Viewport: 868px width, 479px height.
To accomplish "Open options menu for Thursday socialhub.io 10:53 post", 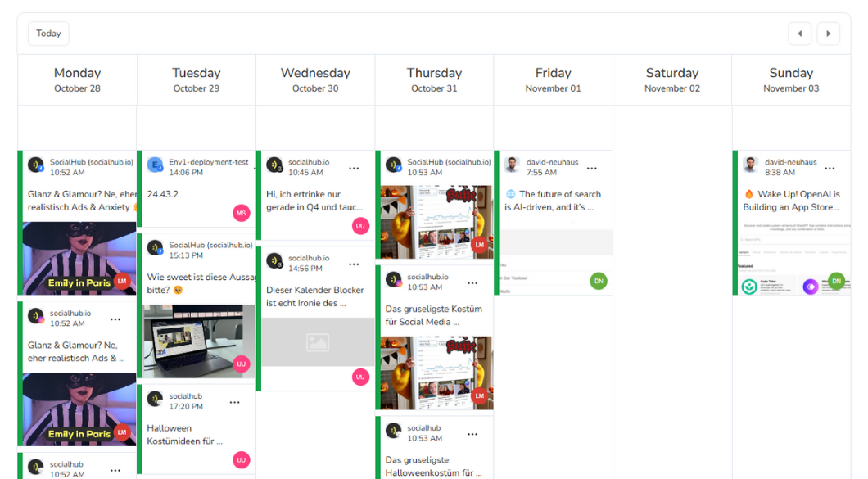I will click(x=472, y=282).
